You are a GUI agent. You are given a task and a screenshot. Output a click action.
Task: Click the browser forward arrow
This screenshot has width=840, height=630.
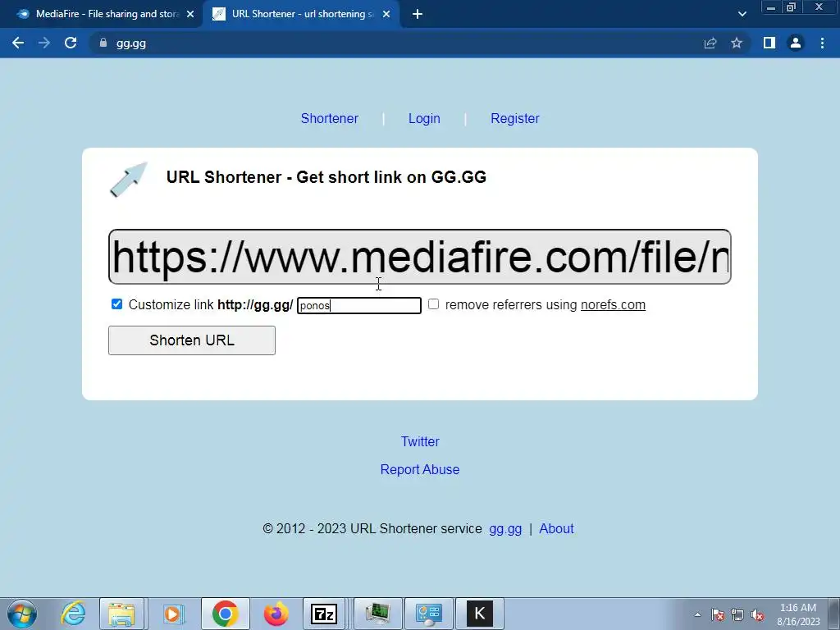coord(44,43)
